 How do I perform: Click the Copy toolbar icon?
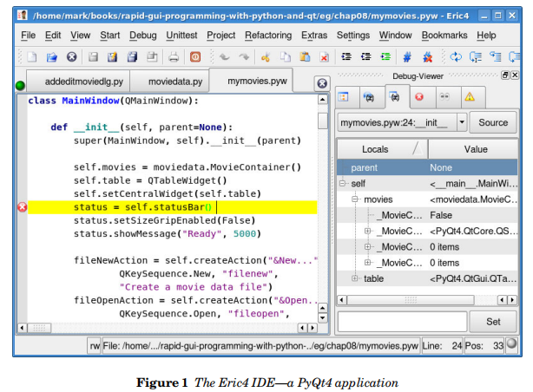click(286, 56)
